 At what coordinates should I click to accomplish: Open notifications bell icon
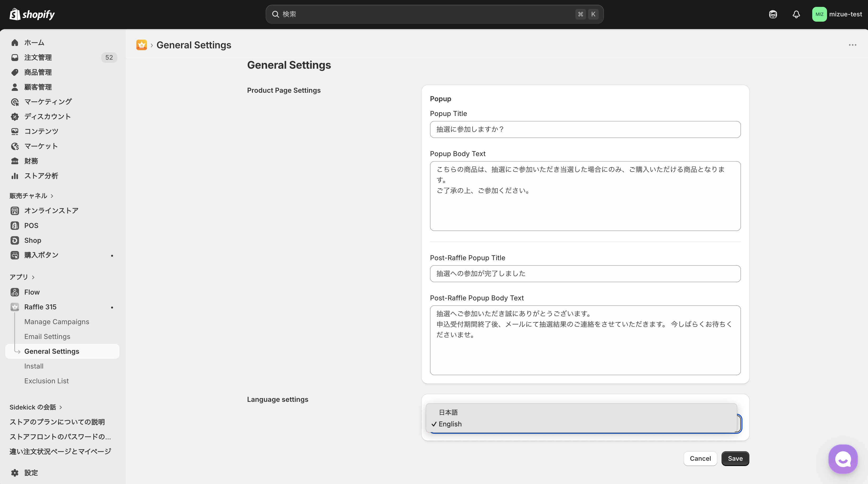pos(796,14)
